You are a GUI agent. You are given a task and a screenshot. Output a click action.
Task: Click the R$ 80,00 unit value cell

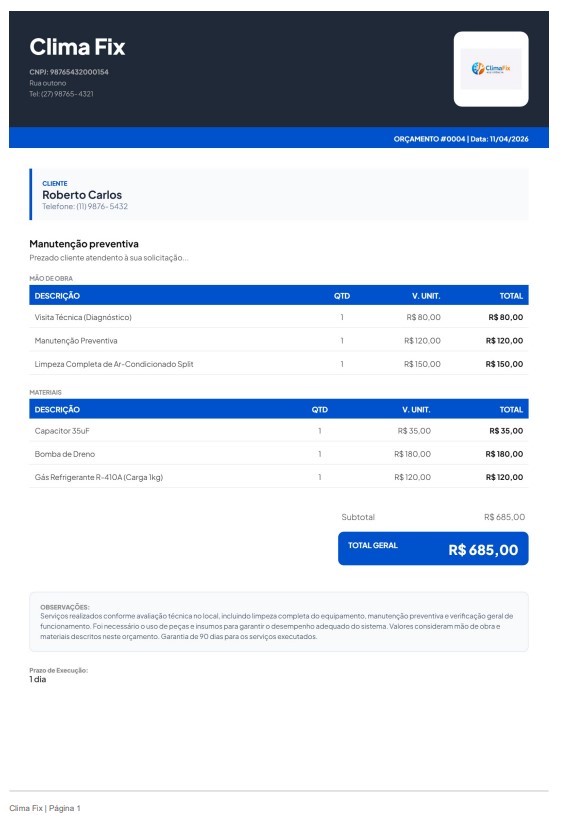pos(423,317)
